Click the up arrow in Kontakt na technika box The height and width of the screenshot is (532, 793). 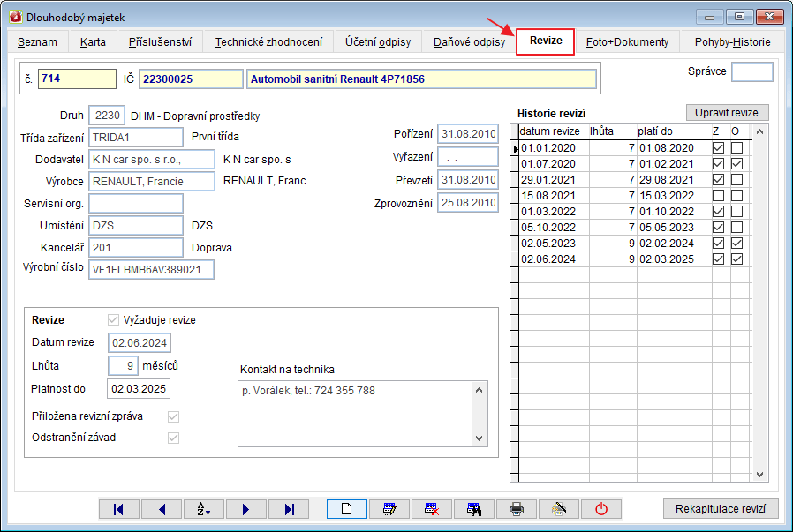pos(480,390)
